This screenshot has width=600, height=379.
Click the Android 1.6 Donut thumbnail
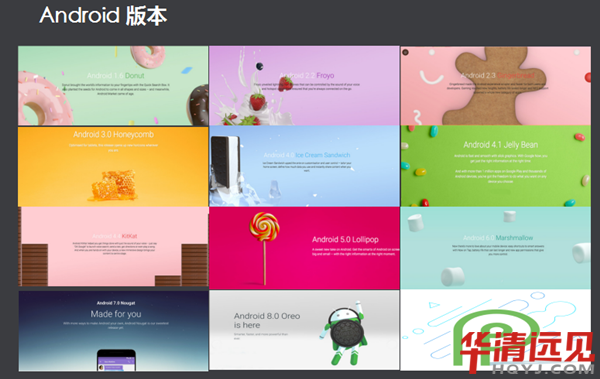113,86
